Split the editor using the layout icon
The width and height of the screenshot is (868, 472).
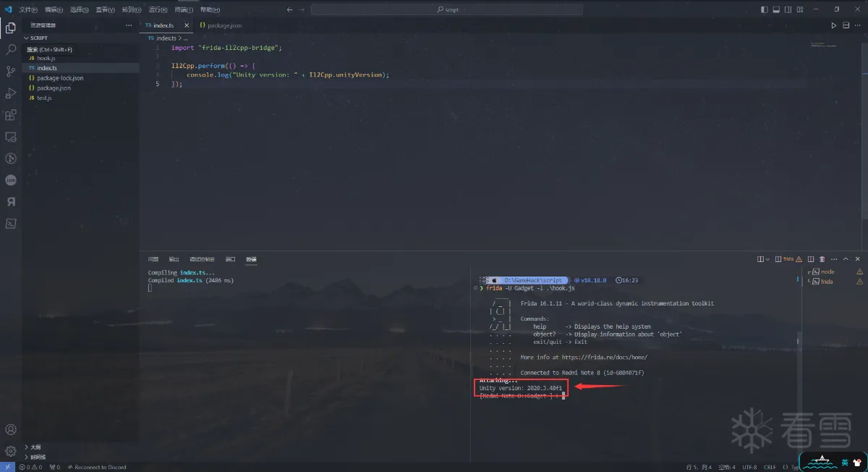(846, 25)
